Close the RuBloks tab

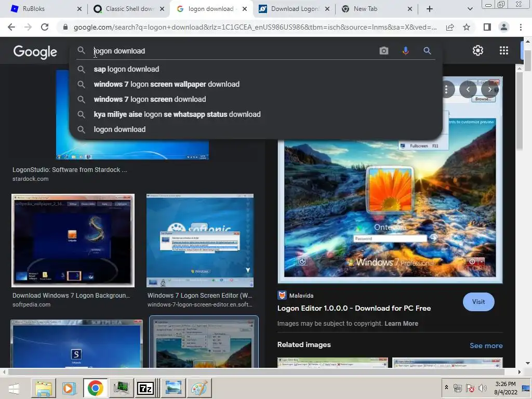[79, 9]
